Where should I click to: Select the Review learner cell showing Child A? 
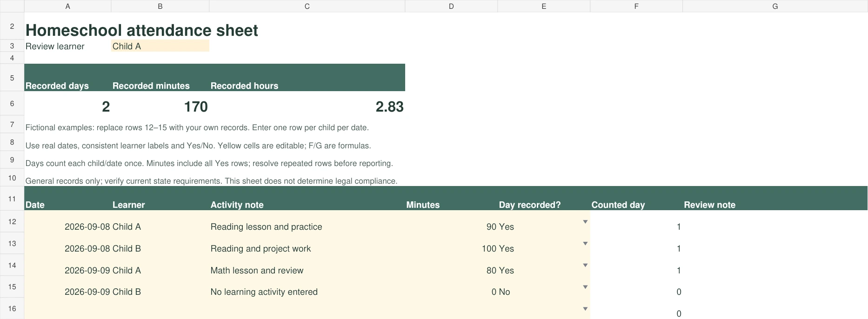(160, 46)
